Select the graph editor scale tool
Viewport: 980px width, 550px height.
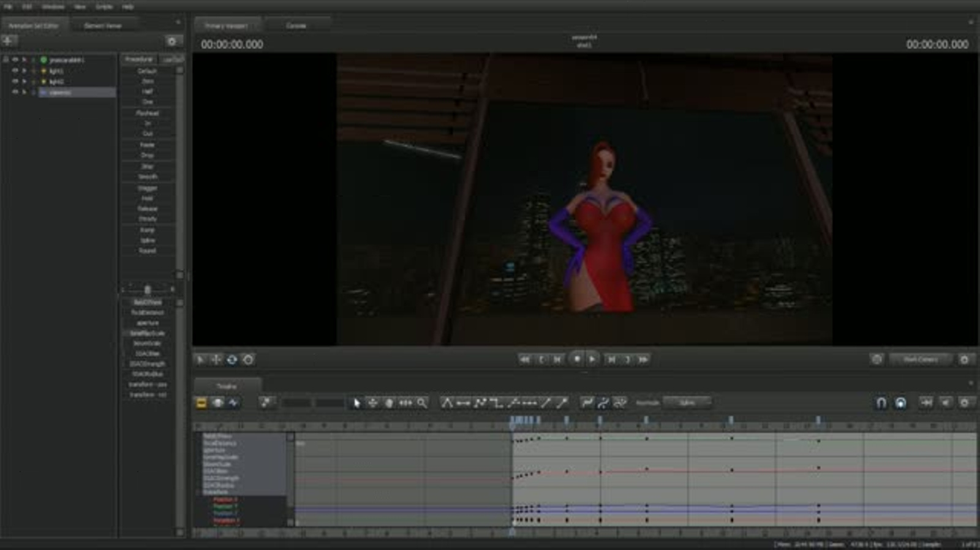(x=405, y=402)
